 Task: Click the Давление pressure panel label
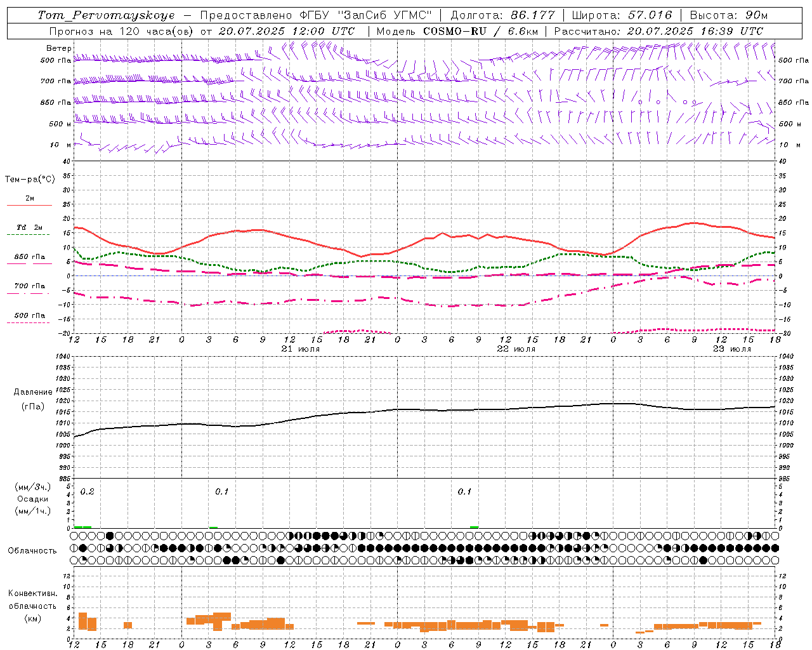coord(32,392)
